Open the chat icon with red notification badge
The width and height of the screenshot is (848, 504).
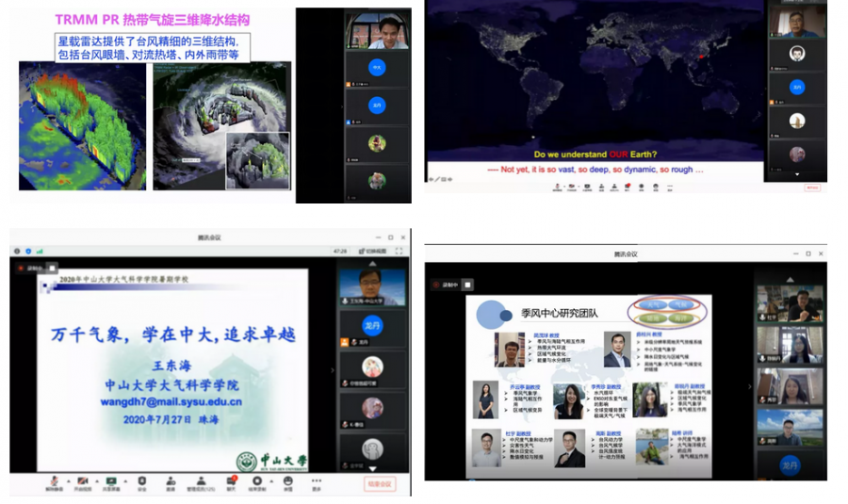pos(231,481)
